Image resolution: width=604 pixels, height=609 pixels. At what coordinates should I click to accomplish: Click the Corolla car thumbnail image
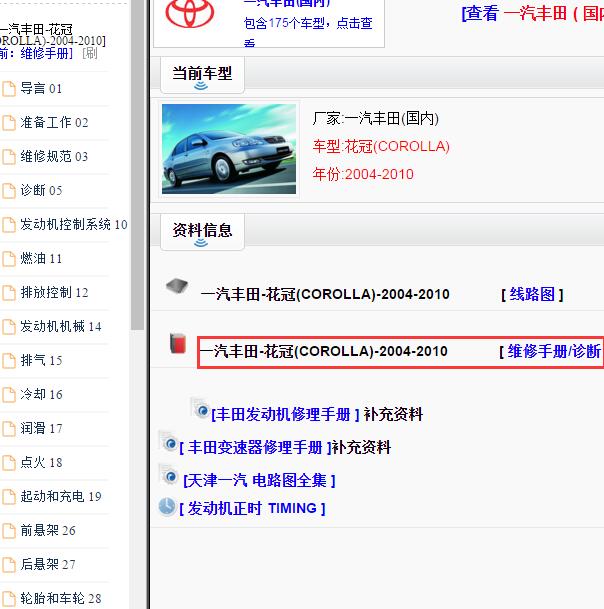click(x=229, y=149)
